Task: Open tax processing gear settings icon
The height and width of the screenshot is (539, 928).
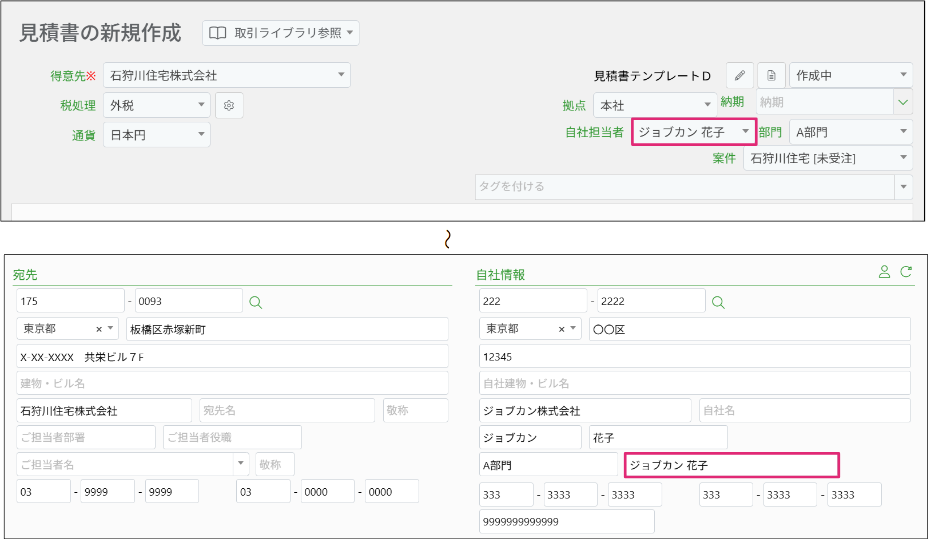Action: tap(229, 105)
